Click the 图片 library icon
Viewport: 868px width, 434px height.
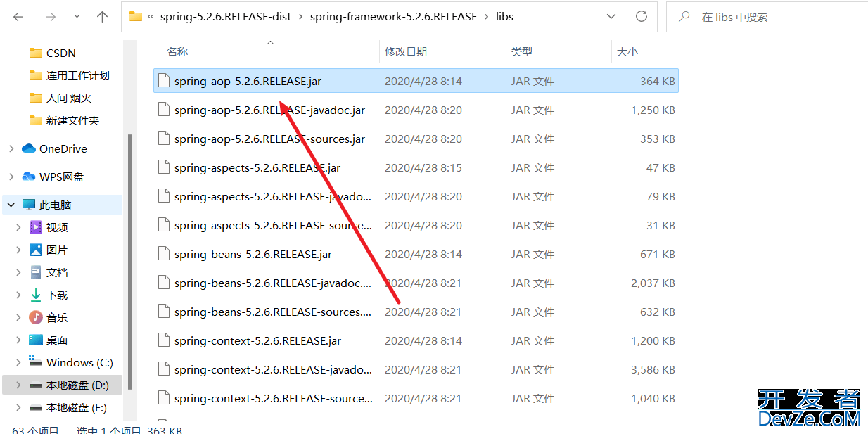[x=36, y=250]
